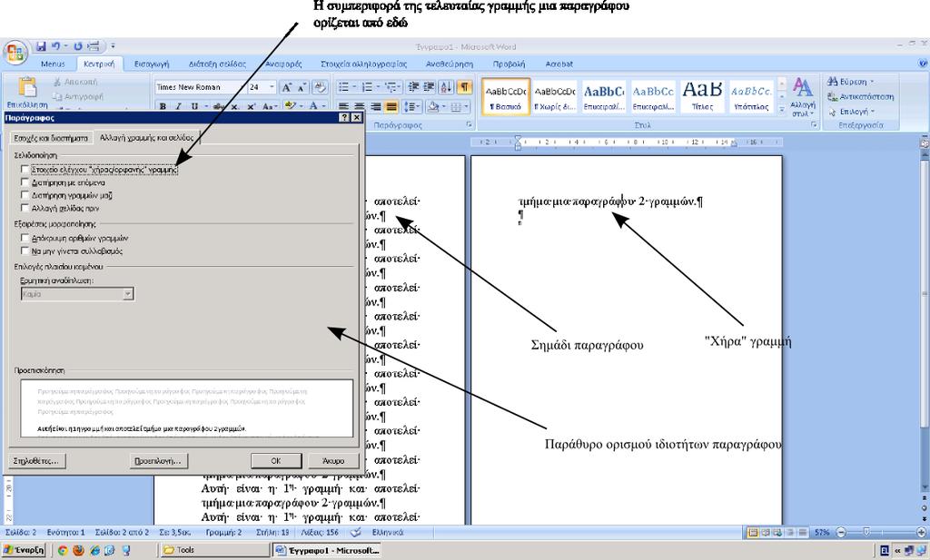Screen dimensions: 930x560
Task: Check 'Διατήρηση με επόμενο' option
Action: (25, 182)
